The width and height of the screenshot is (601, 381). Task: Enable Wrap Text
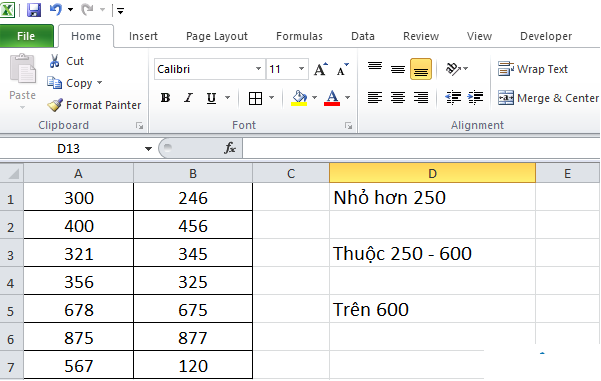point(533,69)
